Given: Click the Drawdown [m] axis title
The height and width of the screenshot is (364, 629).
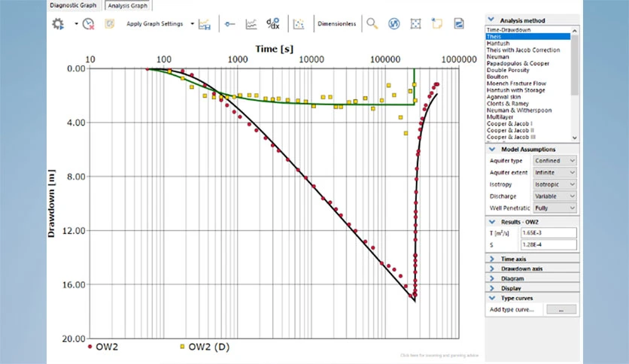Looking at the screenshot, I should [51, 203].
